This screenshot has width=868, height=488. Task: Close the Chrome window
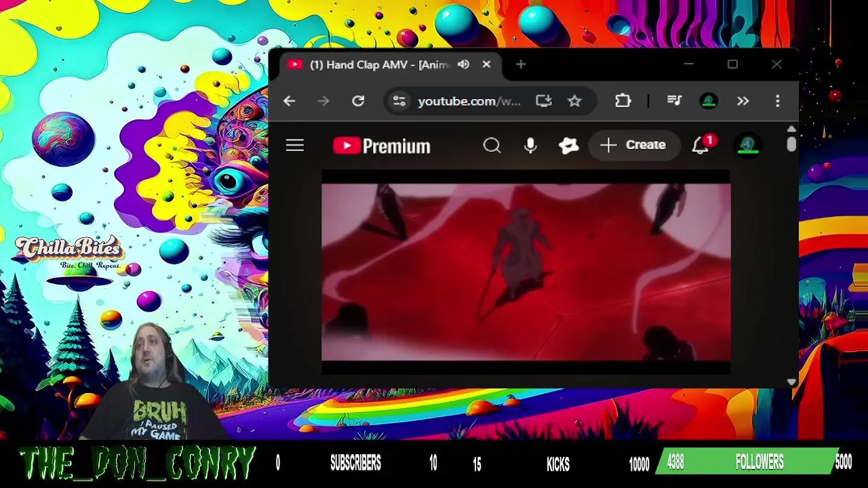pos(776,64)
